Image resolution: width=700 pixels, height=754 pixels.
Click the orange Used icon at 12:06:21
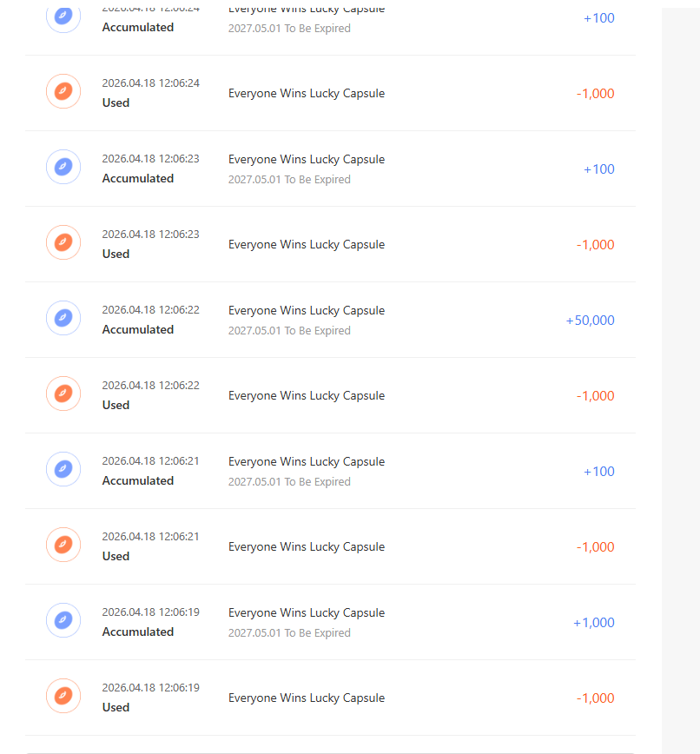[63, 545]
